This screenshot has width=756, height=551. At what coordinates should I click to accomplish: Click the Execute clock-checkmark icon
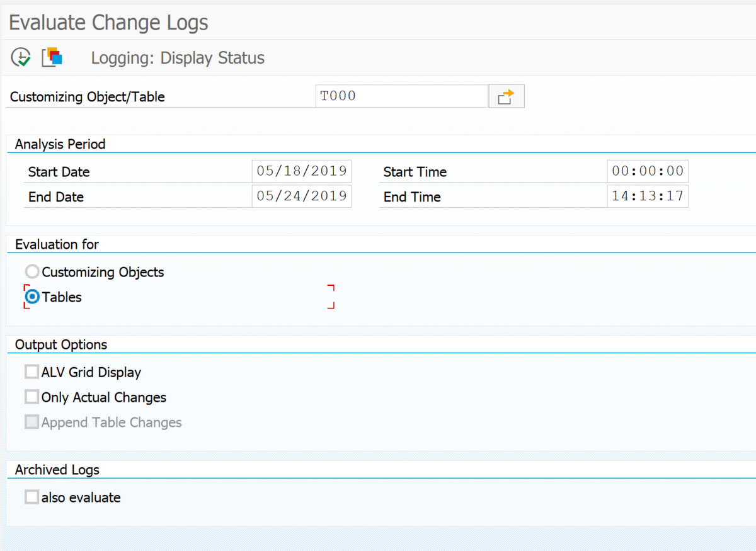pos(21,58)
